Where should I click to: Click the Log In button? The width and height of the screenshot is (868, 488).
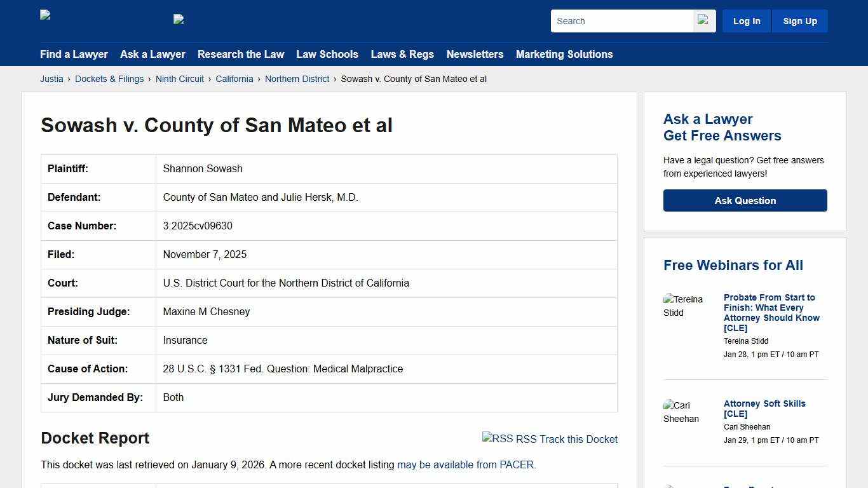coord(746,20)
